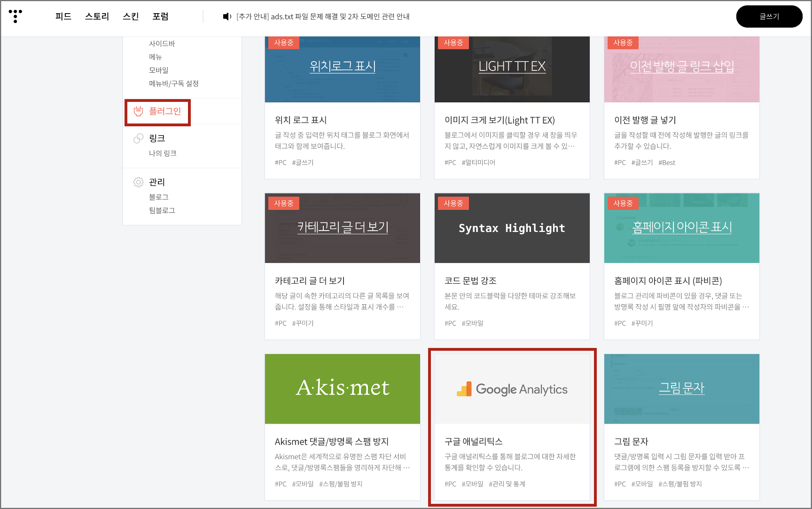
Task: Click the 글쓰기 button
Action: (769, 16)
